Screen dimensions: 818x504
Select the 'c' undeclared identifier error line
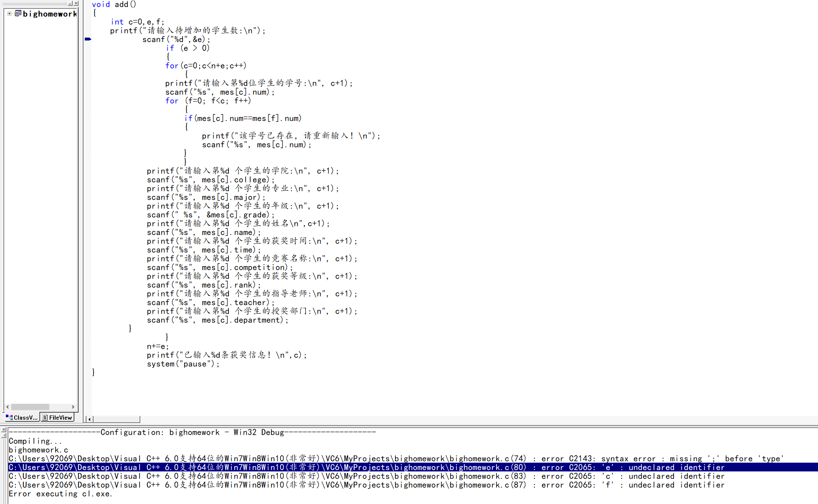(x=367, y=476)
